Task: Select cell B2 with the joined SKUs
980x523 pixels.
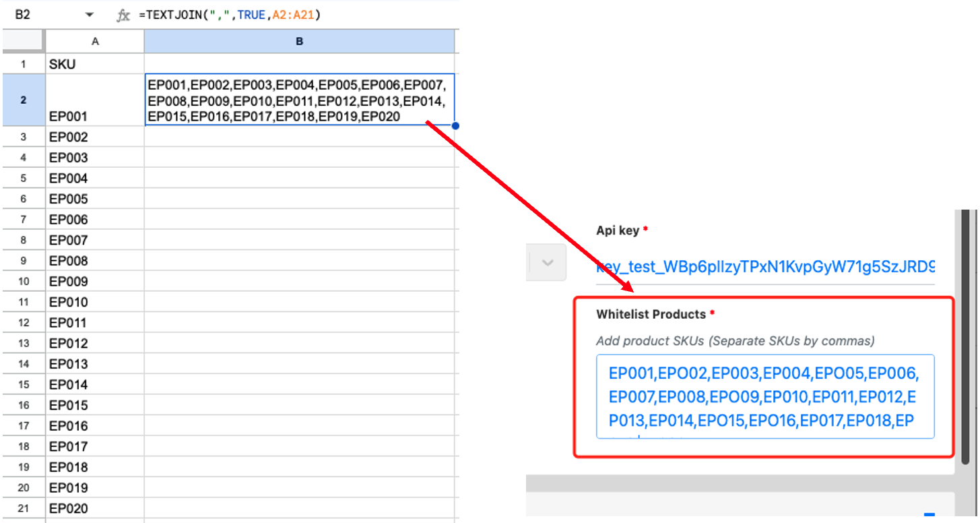Action: tap(299, 100)
